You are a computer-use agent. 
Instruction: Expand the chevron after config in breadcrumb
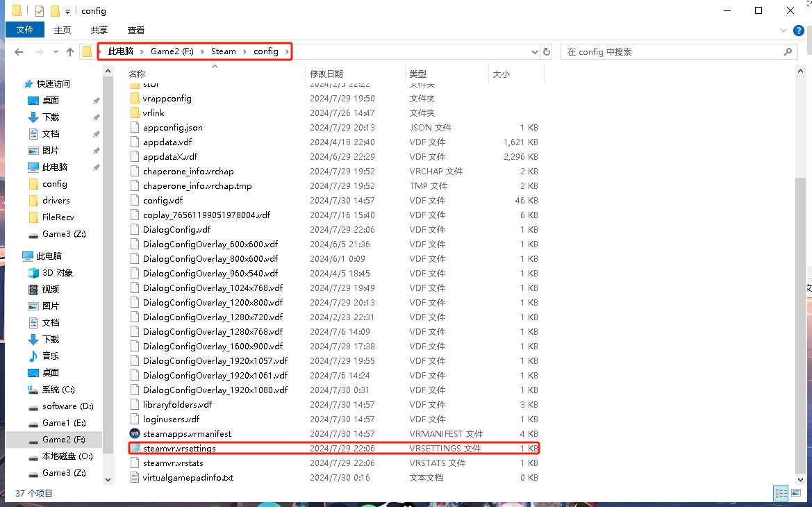286,51
